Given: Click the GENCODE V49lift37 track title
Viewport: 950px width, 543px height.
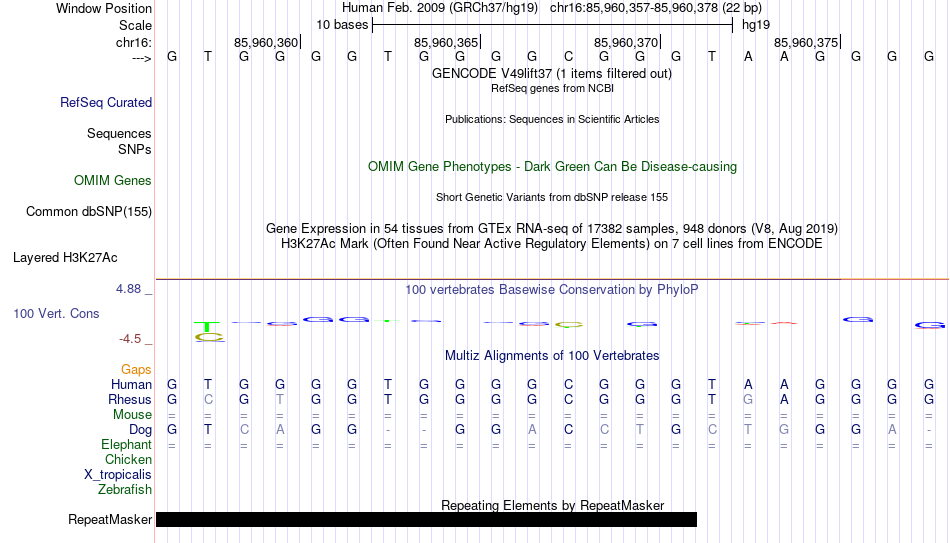Looking at the screenshot, I should click(551, 73).
